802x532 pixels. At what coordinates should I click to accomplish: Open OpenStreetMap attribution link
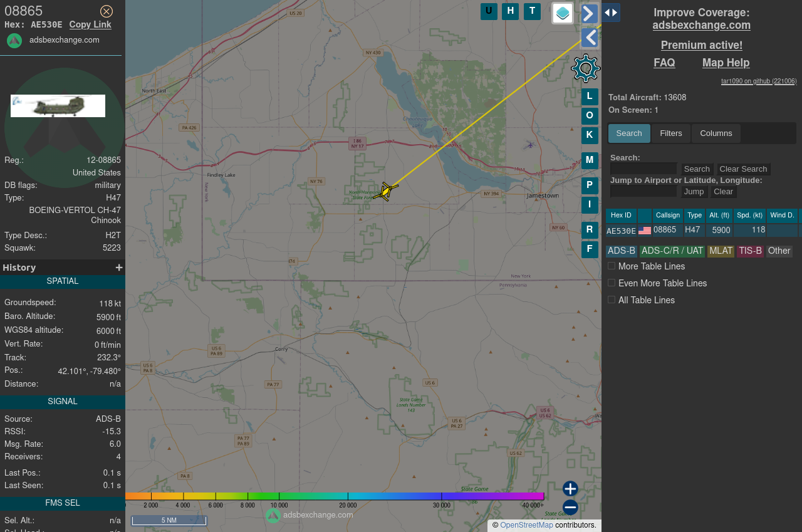point(526,525)
